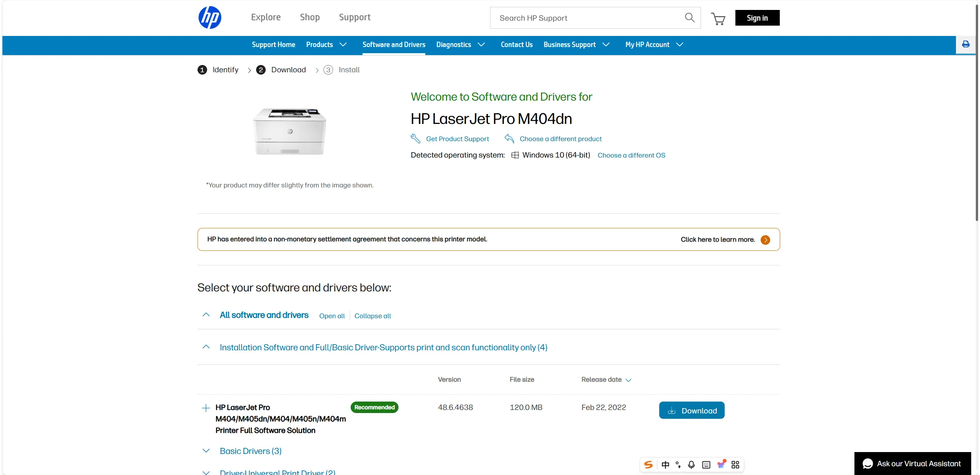
Task: Open the Shop menu
Action: tap(310, 17)
